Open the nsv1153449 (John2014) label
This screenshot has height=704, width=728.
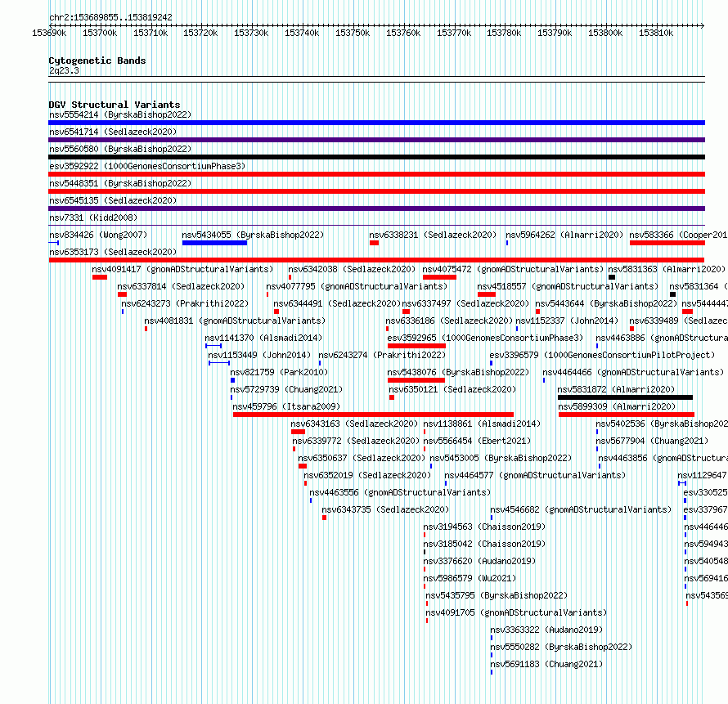[x=259, y=355]
